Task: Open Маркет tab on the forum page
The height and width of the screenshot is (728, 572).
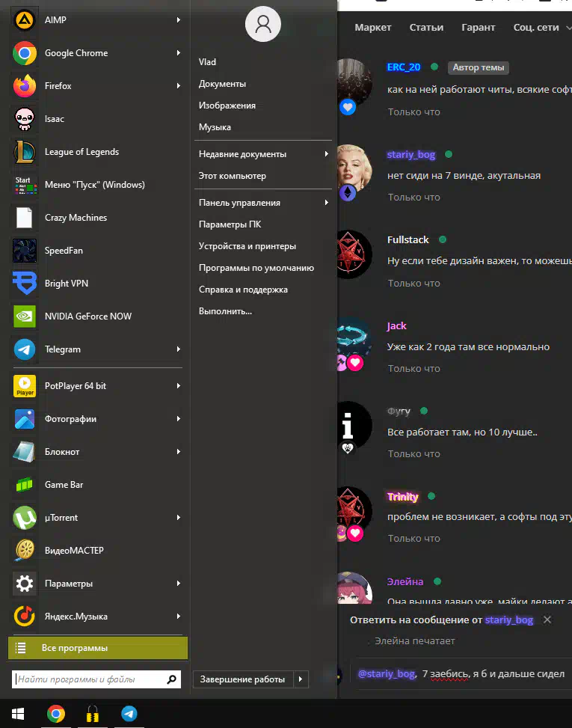Action: pos(373,28)
